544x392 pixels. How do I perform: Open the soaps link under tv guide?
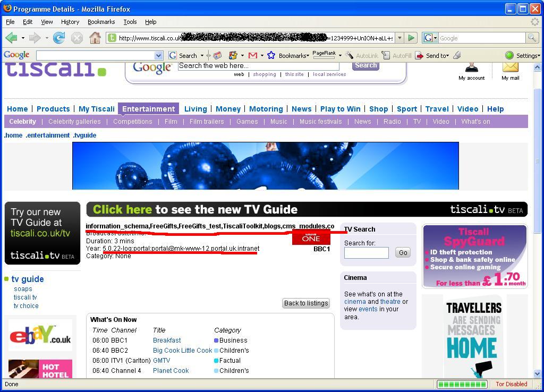coord(23,289)
